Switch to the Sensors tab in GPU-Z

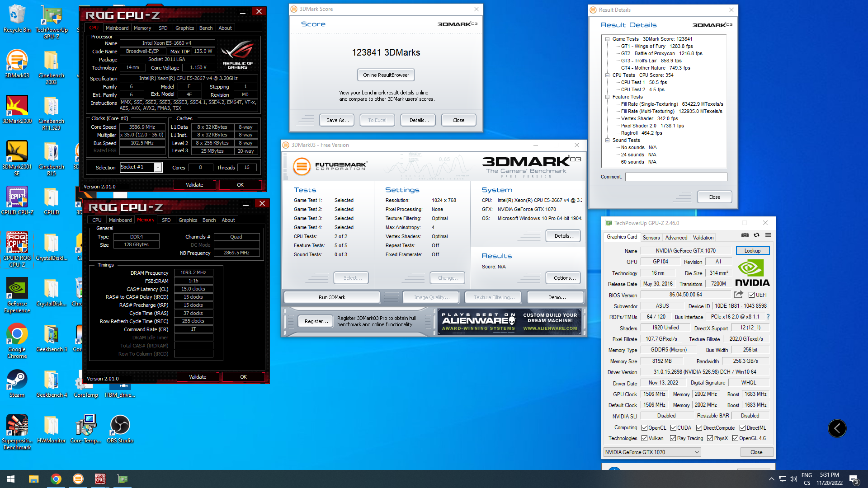(651, 237)
